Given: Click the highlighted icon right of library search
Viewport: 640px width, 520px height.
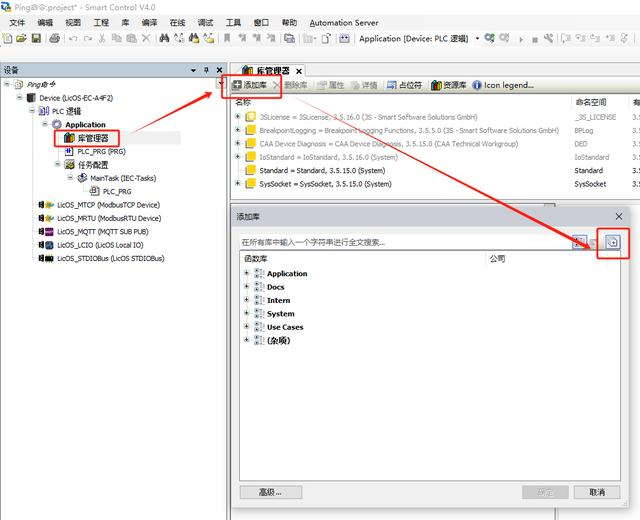Looking at the screenshot, I should (613, 242).
